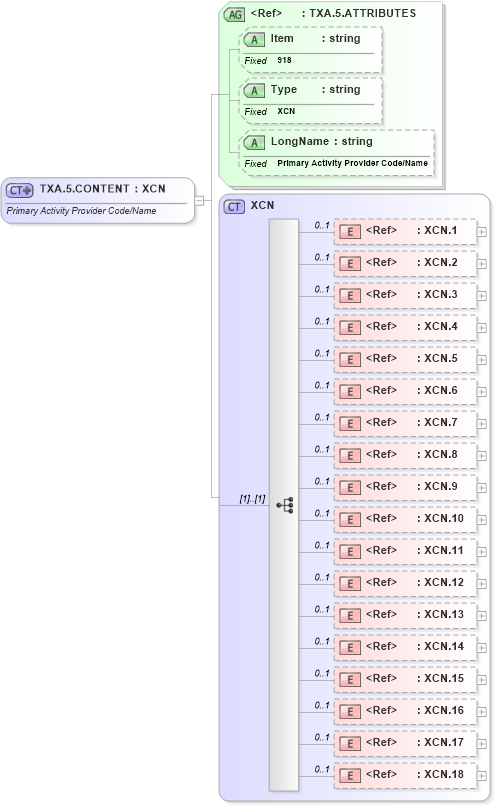The width and height of the screenshot is (494, 805).
Task: Click the E icon of XCN.3
Action: point(350,296)
